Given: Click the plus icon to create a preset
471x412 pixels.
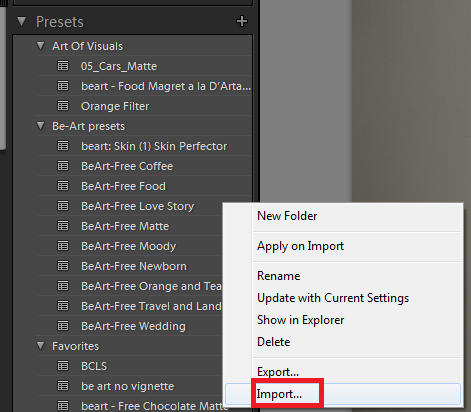Looking at the screenshot, I should [x=242, y=21].
